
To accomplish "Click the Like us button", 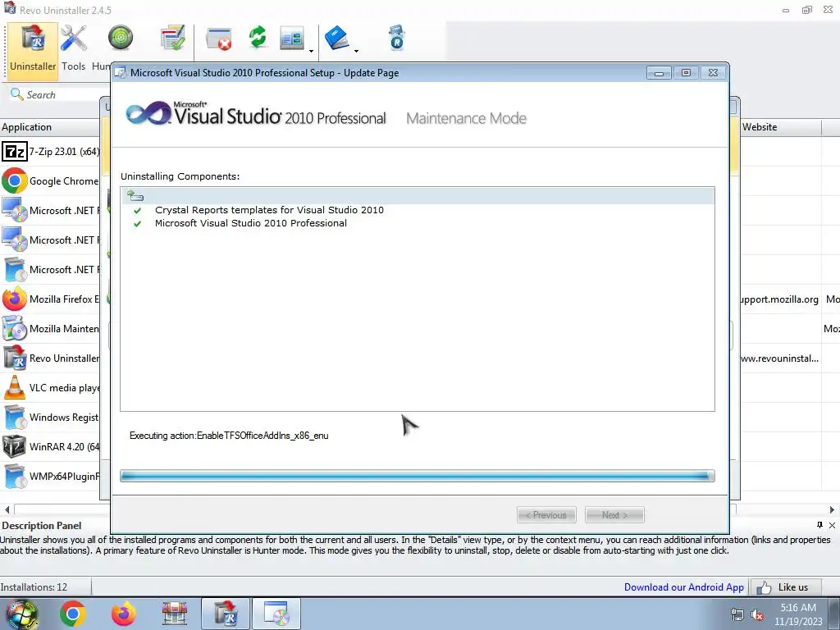I will pyautogui.click(x=785, y=587).
